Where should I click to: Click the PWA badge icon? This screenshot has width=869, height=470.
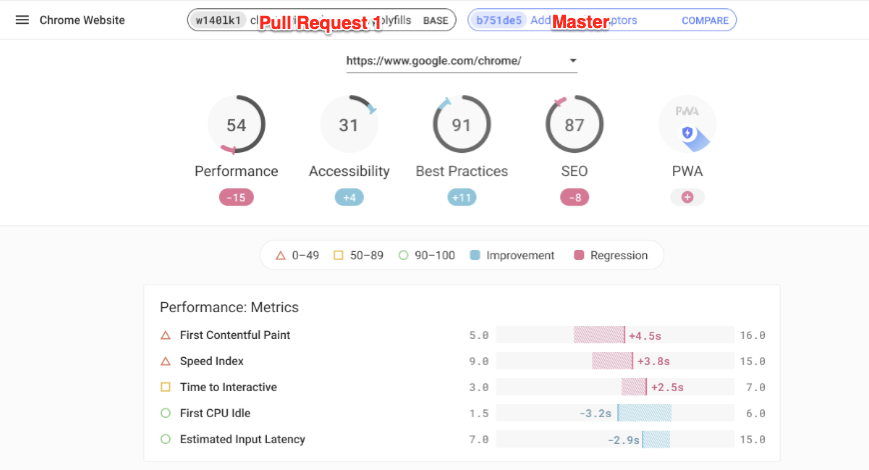[x=687, y=124]
